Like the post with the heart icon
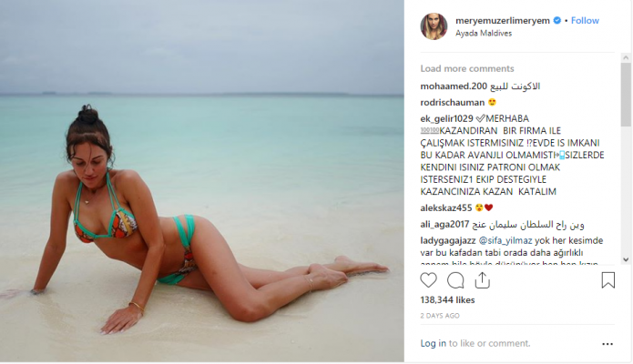Screen dimensions: 633x364 click(x=429, y=280)
